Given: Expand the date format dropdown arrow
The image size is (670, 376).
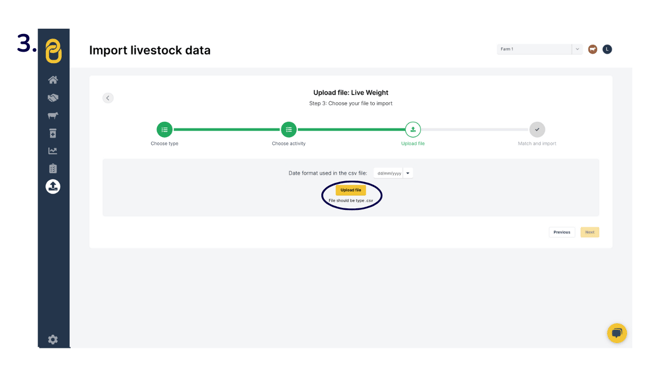Looking at the screenshot, I should click(x=408, y=173).
